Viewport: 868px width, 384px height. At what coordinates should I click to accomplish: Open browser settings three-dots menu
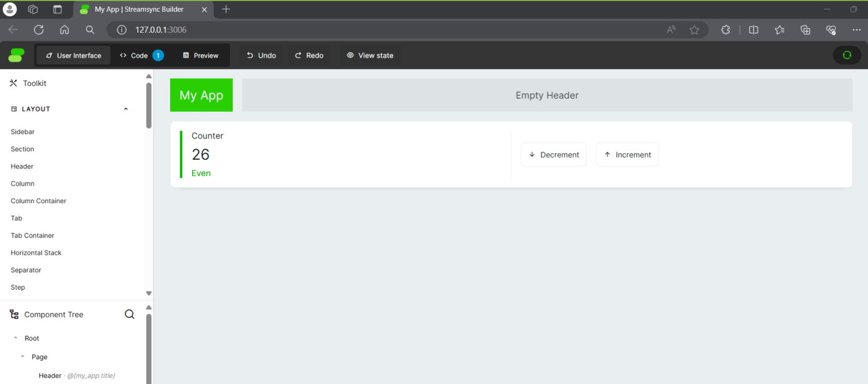point(856,30)
